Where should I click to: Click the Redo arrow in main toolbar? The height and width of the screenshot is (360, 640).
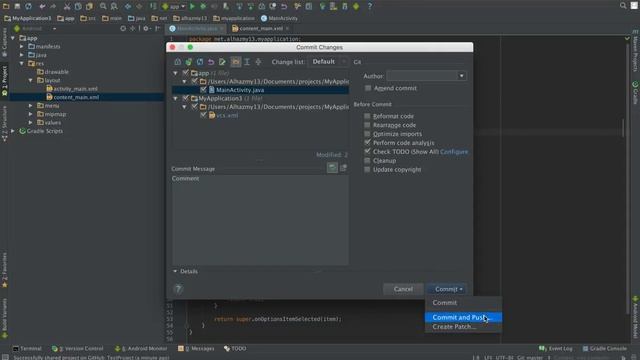[x=53, y=6]
